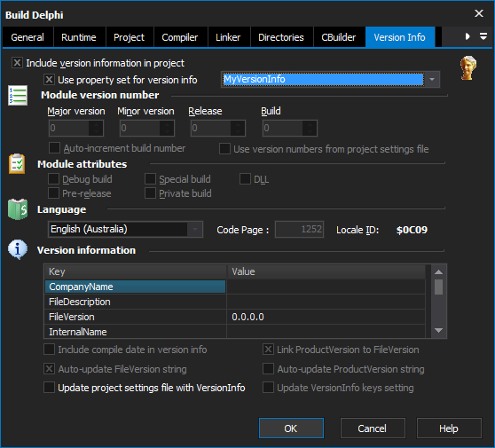Image resolution: width=495 pixels, height=448 pixels.
Task: Open the Project tab
Action: [x=129, y=37]
